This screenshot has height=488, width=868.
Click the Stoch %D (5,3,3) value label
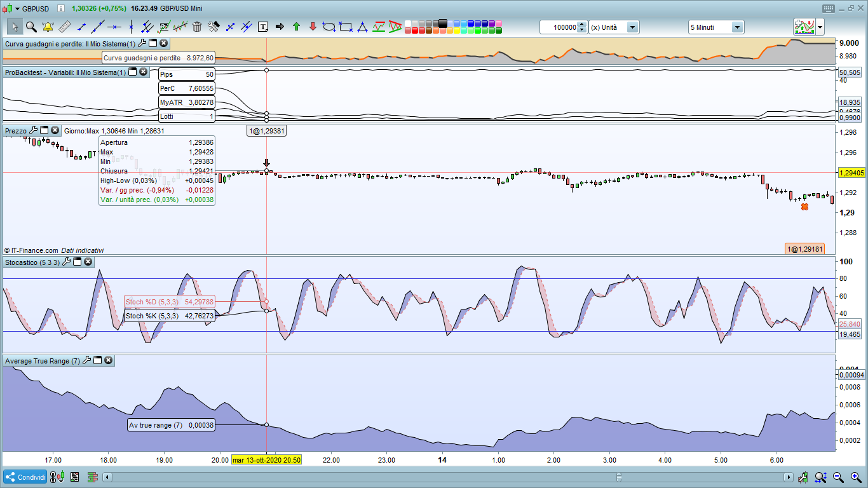(x=170, y=302)
